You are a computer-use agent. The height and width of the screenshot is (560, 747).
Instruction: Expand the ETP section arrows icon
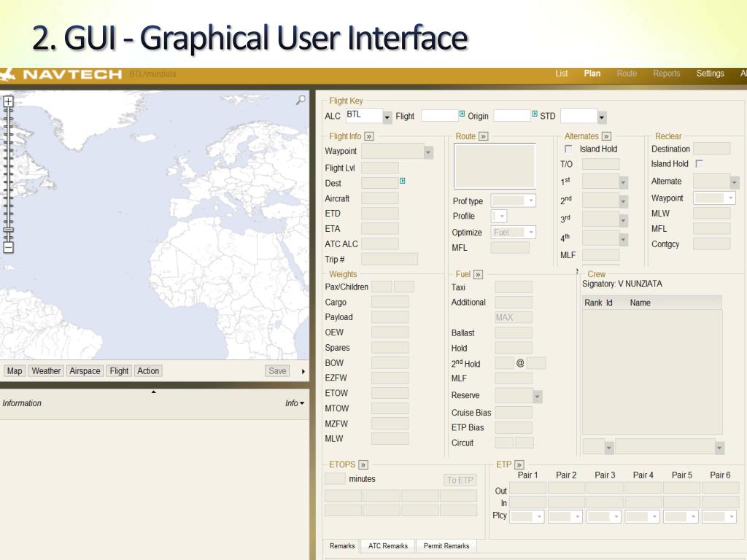tap(519, 464)
